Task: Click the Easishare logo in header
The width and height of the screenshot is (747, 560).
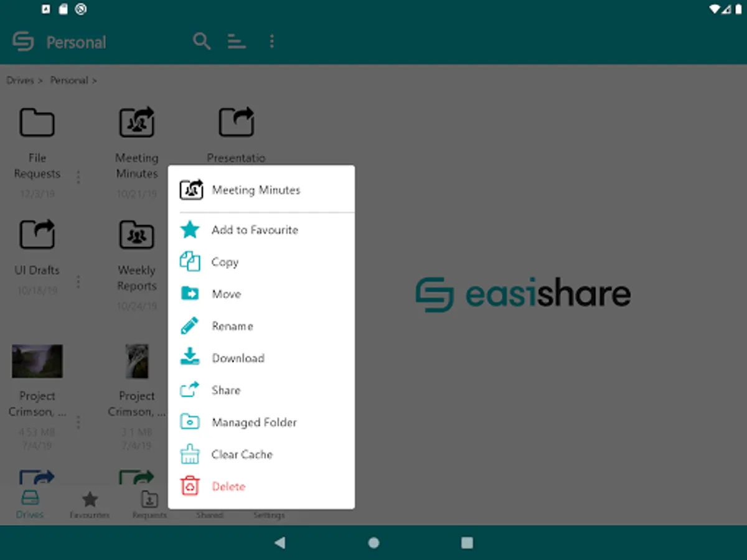Action: [x=24, y=42]
